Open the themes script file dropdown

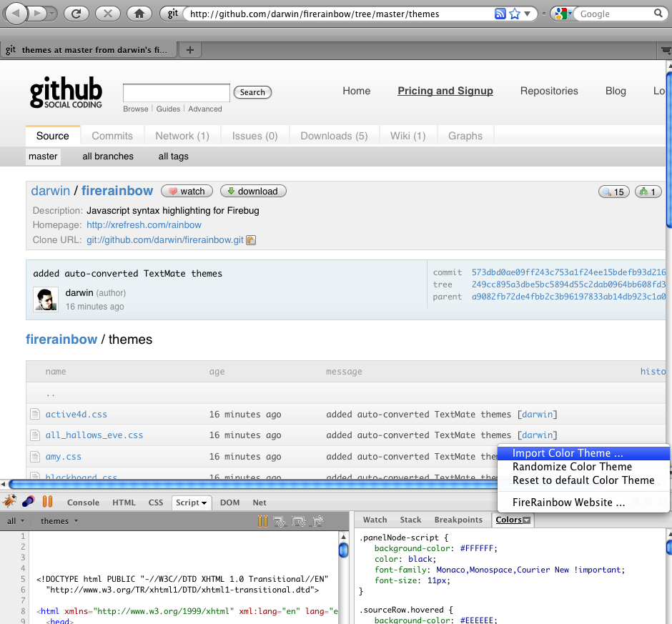[x=59, y=521]
